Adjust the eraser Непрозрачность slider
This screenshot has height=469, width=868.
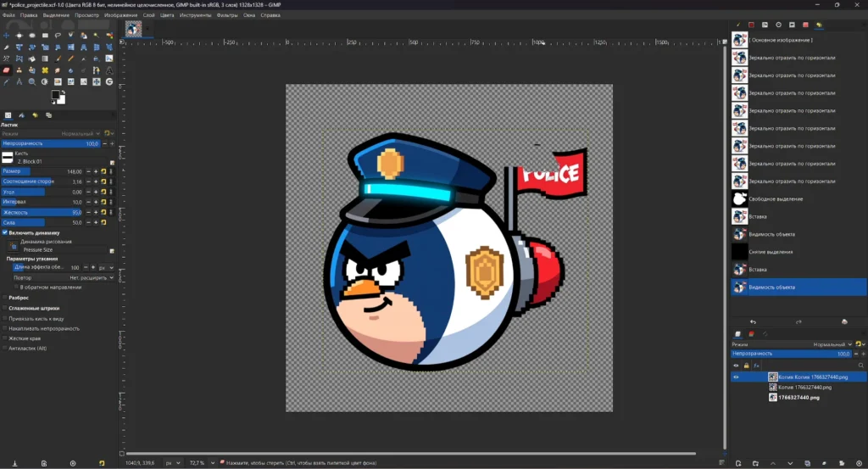(x=51, y=143)
